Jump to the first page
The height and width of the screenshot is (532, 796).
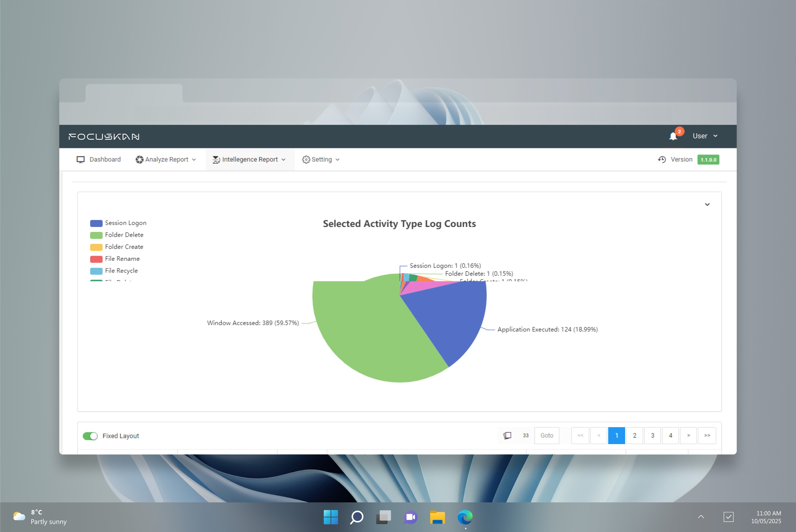coord(580,435)
